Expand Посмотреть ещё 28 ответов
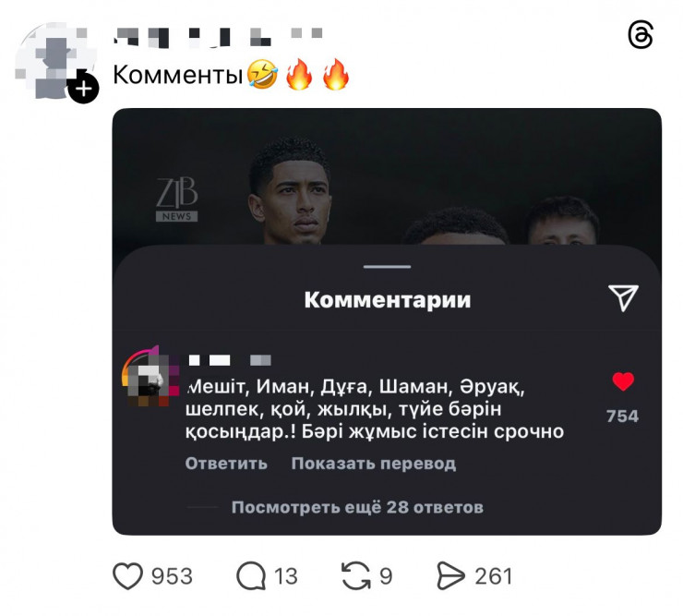Viewport: 683px width, 616px height. 357,507
